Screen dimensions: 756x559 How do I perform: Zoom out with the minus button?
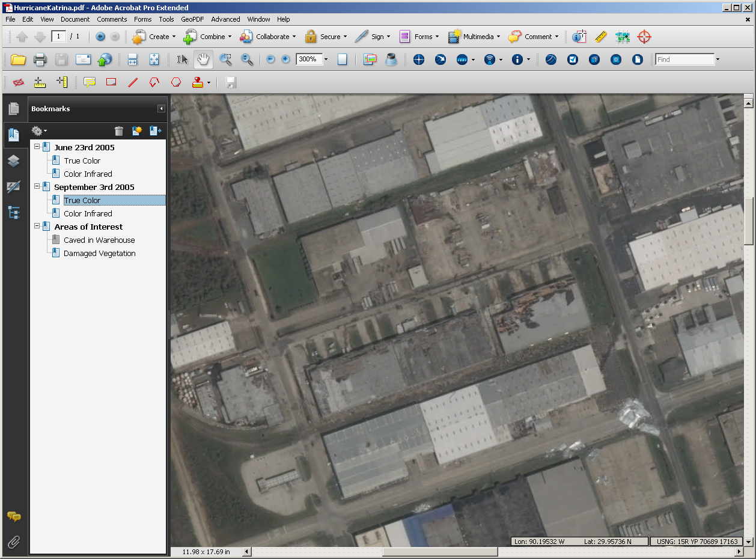coord(270,60)
